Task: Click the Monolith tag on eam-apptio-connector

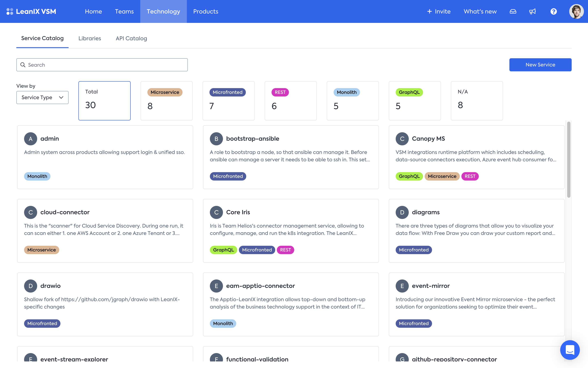Action: pos(223,323)
